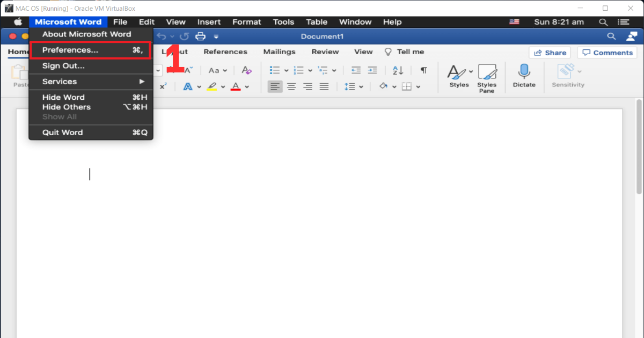
Task: Click Clear All Formatting icon
Action: click(246, 70)
